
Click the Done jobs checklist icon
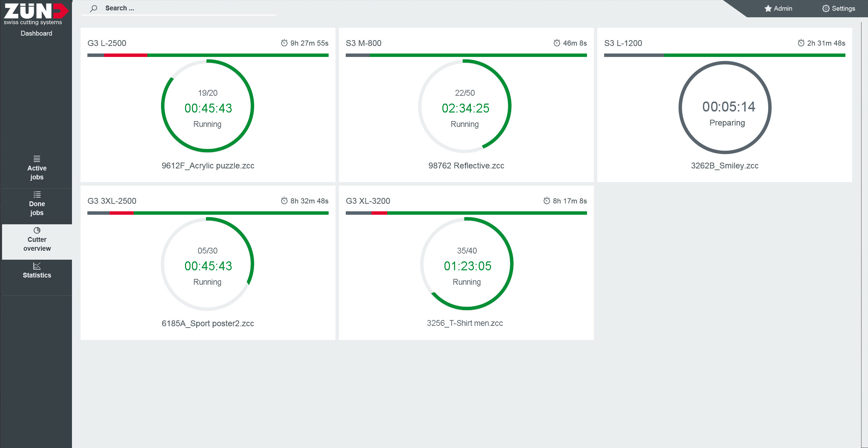coord(37,194)
